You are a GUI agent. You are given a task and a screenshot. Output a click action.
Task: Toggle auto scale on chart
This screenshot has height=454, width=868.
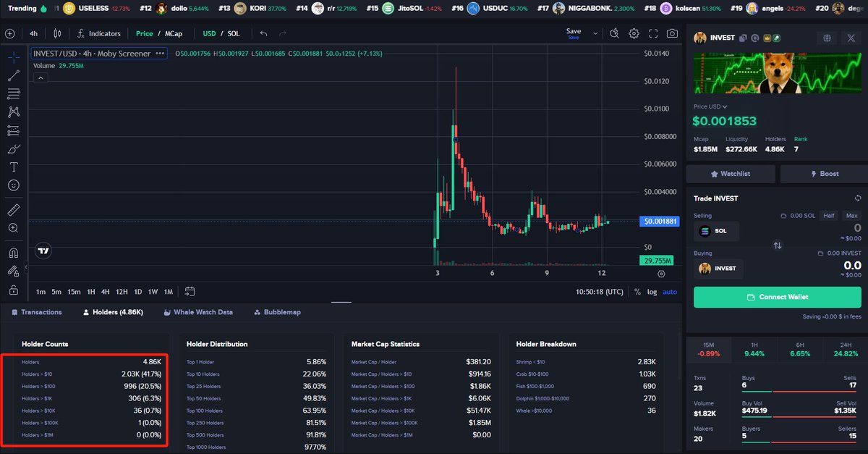(x=670, y=292)
